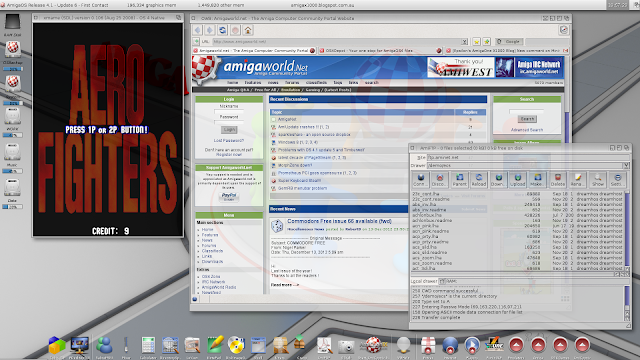Go back in the OWB browser
This screenshot has width=640, height=360.
(198, 30)
